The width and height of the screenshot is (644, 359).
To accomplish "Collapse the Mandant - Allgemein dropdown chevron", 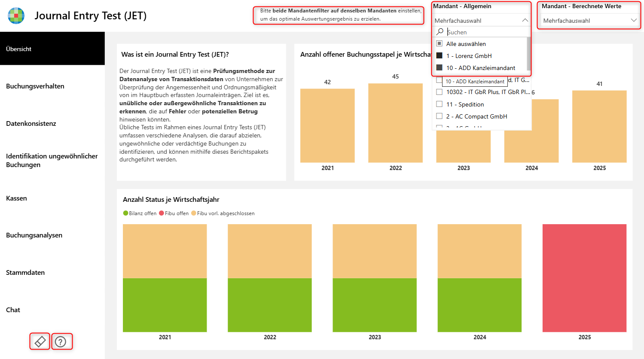I will click(x=525, y=20).
